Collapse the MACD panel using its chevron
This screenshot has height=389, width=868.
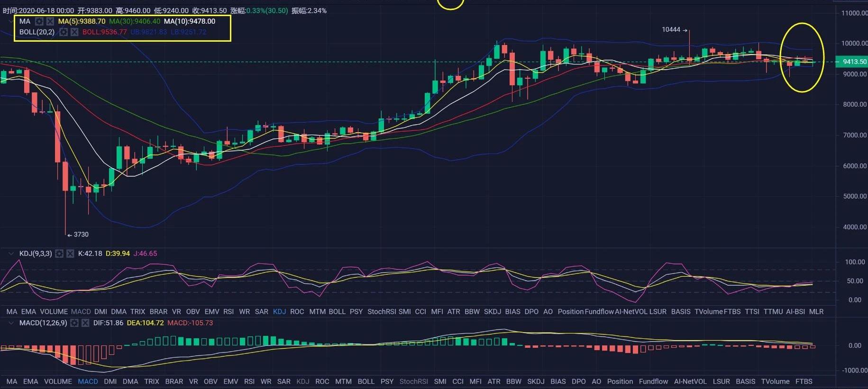(11, 323)
